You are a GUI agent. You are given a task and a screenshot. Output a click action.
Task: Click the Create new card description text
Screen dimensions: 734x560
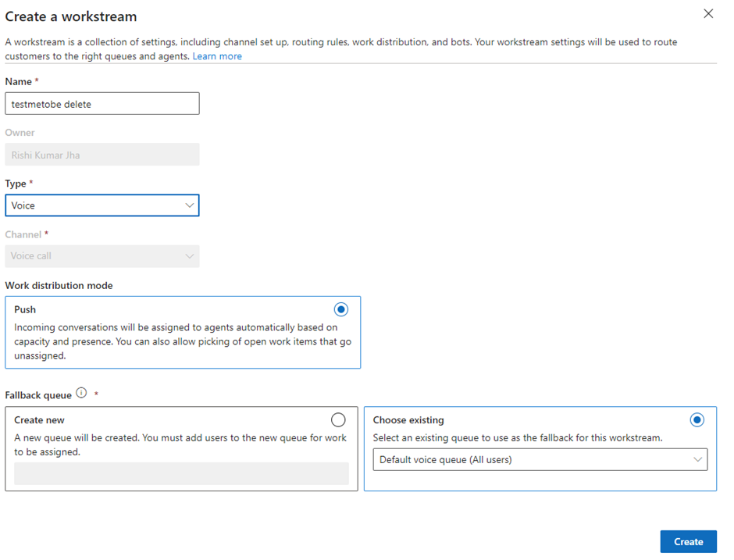(180, 444)
